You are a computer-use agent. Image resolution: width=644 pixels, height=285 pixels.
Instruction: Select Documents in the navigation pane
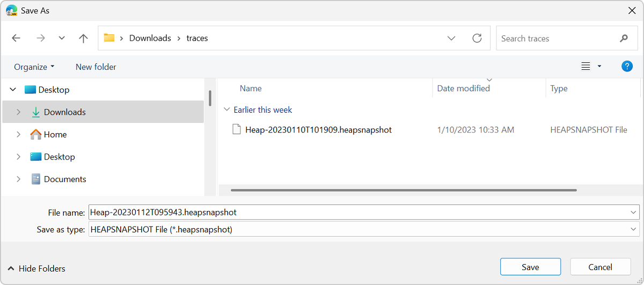click(65, 179)
